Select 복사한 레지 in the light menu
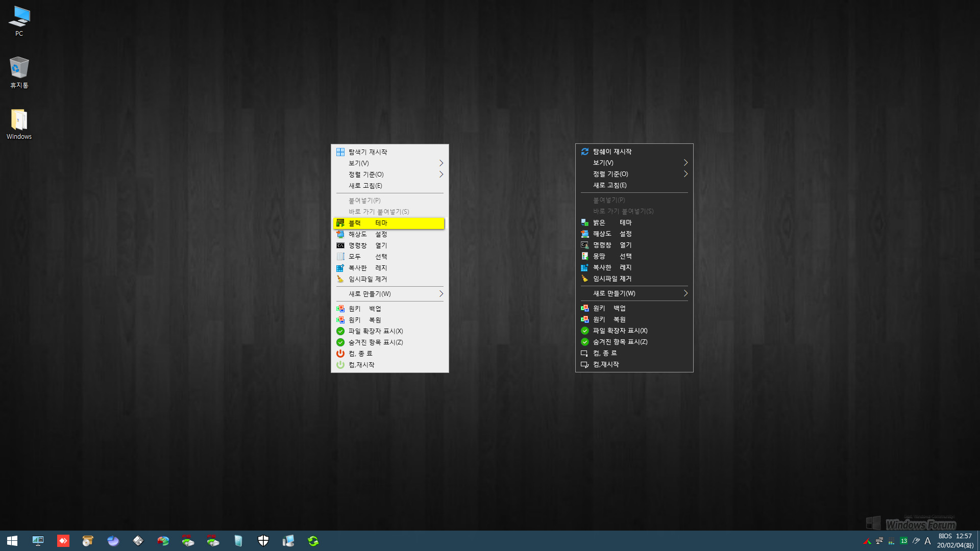 389,268
